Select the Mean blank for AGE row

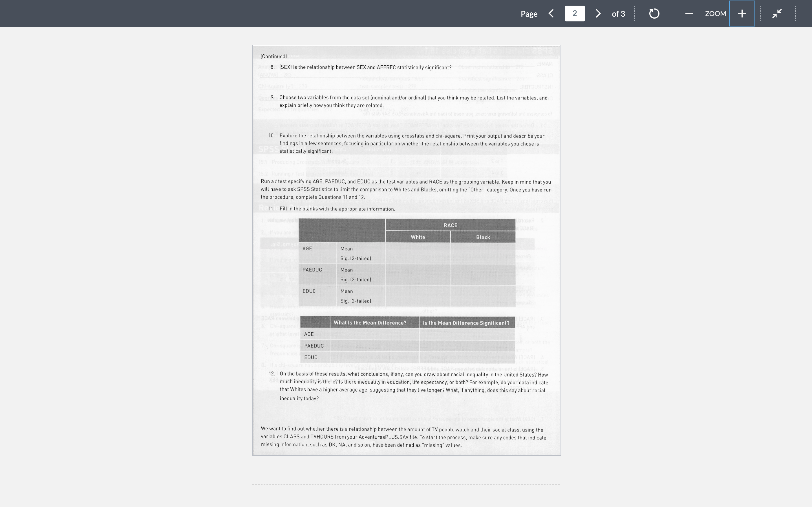click(418, 248)
